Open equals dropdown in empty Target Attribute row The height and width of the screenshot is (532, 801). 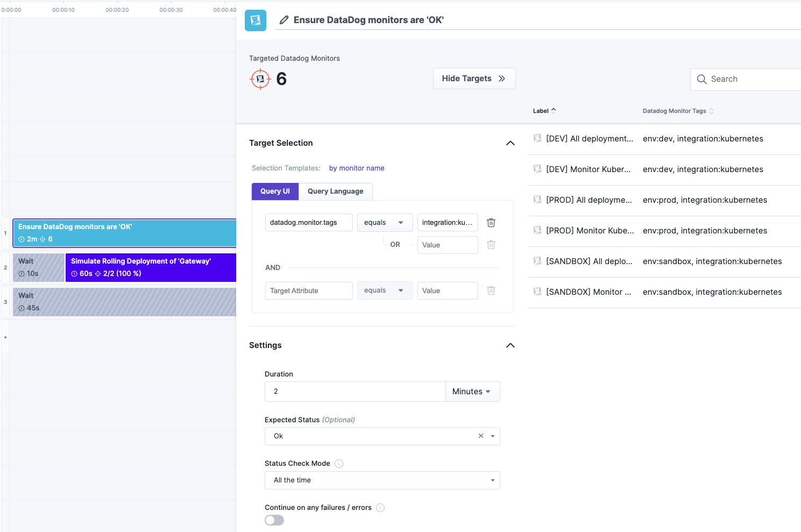385,290
